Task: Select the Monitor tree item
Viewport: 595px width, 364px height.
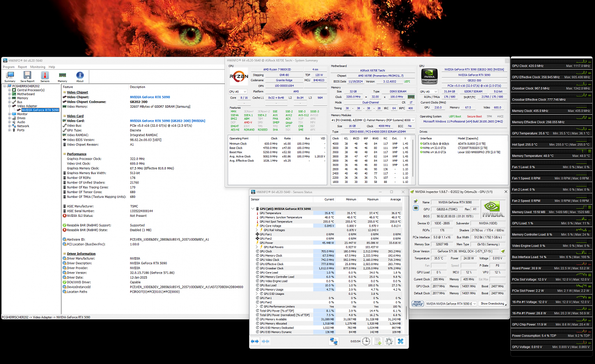Action: [22, 114]
